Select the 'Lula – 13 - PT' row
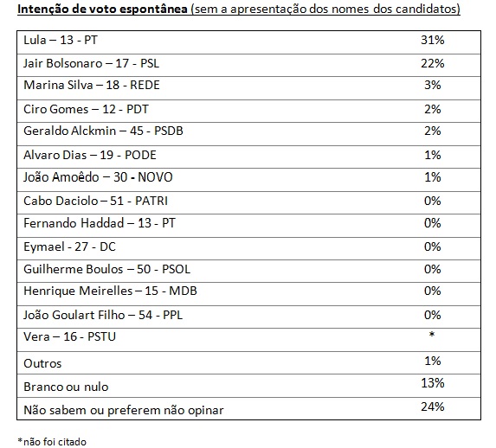The width and height of the screenshot is (496, 448). 248,42
